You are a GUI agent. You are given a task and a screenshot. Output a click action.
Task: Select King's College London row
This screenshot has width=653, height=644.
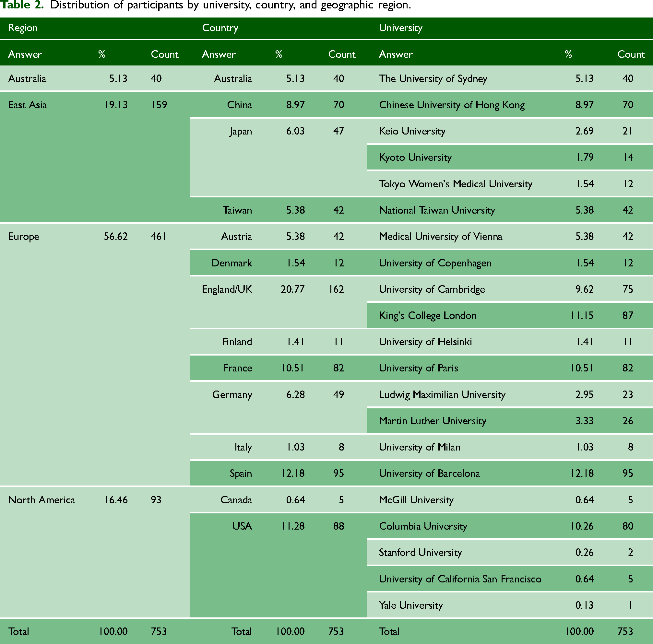pos(510,316)
